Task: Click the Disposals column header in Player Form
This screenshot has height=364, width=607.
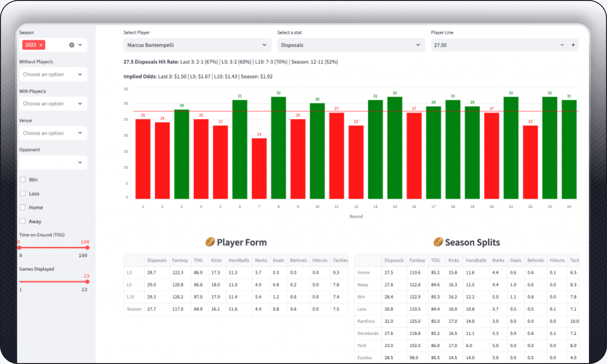Action: 157,260
